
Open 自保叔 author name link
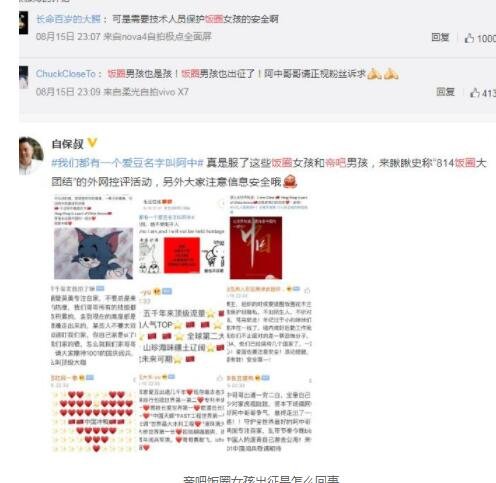(68, 144)
